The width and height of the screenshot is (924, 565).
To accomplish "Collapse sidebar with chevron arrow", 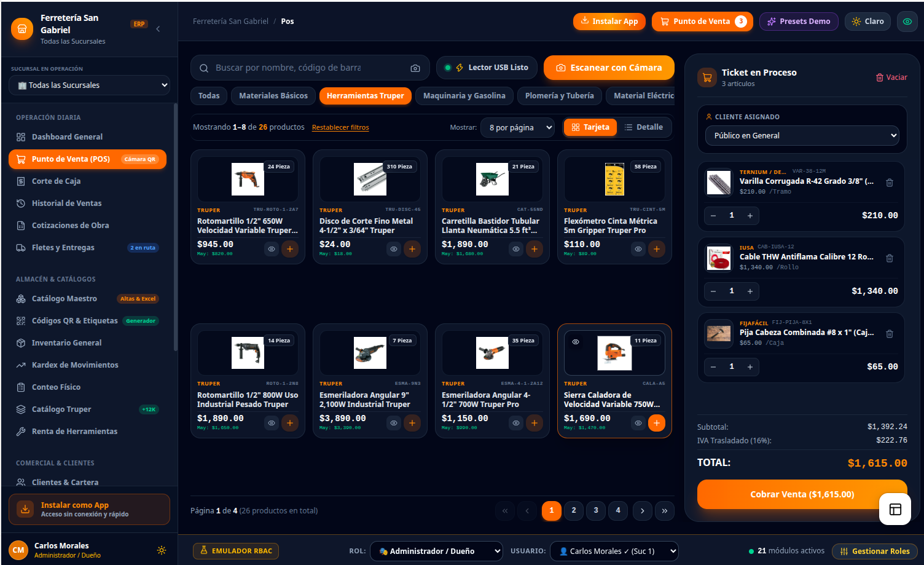I will (158, 29).
